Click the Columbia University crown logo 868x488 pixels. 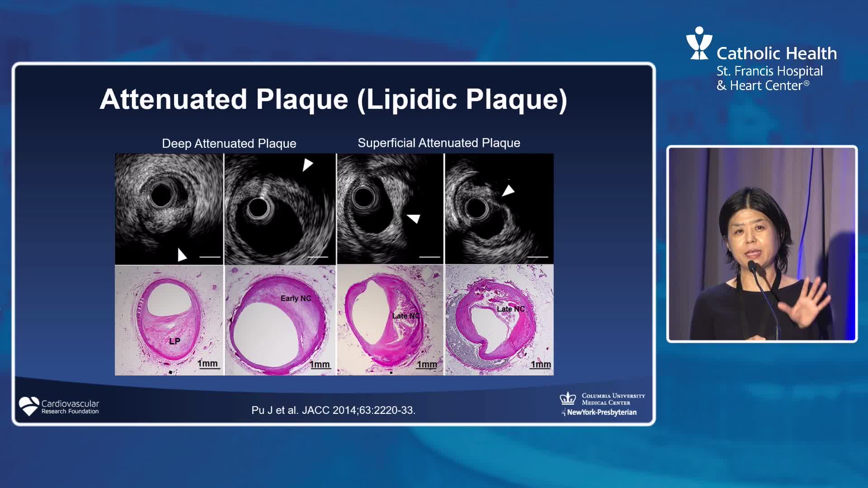click(x=568, y=398)
